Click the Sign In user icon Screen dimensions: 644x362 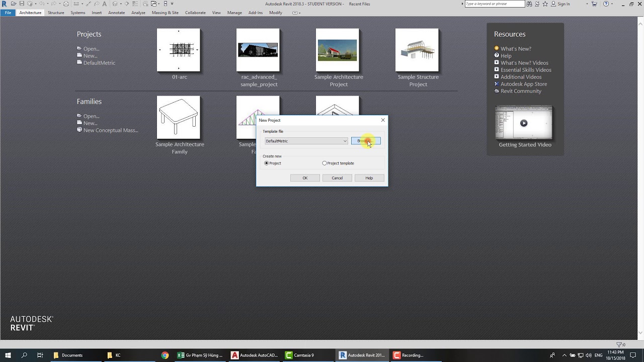tap(553, 4)
